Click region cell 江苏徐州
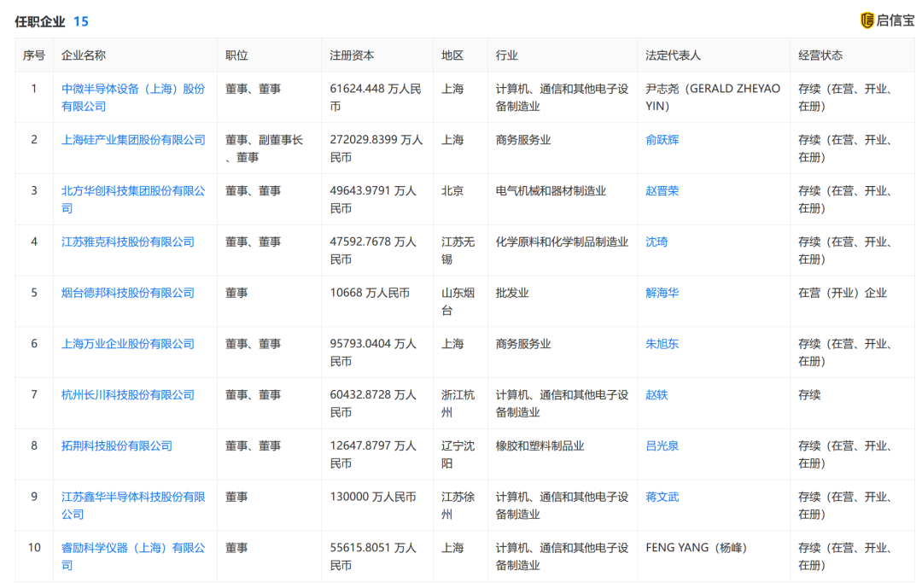This screenshot has height=588, width=922. [458, 506]
